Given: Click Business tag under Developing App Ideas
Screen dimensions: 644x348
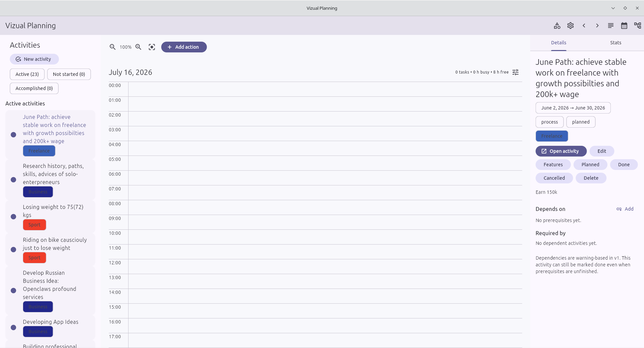Looking at the screenshot, I should pyautogui.click(x=38, y=332).
